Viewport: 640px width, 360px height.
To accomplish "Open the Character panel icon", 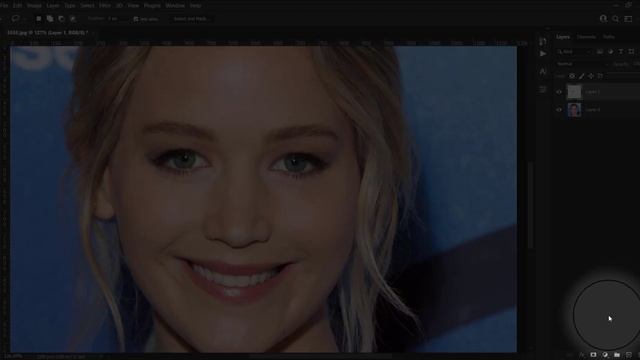I will click(542, 72).
